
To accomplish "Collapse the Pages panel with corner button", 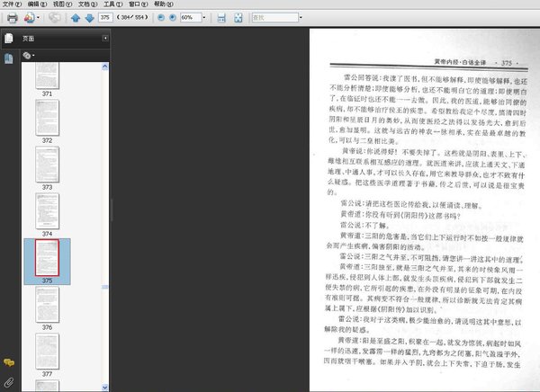I will pyautogui.click(x=105, y=38).
